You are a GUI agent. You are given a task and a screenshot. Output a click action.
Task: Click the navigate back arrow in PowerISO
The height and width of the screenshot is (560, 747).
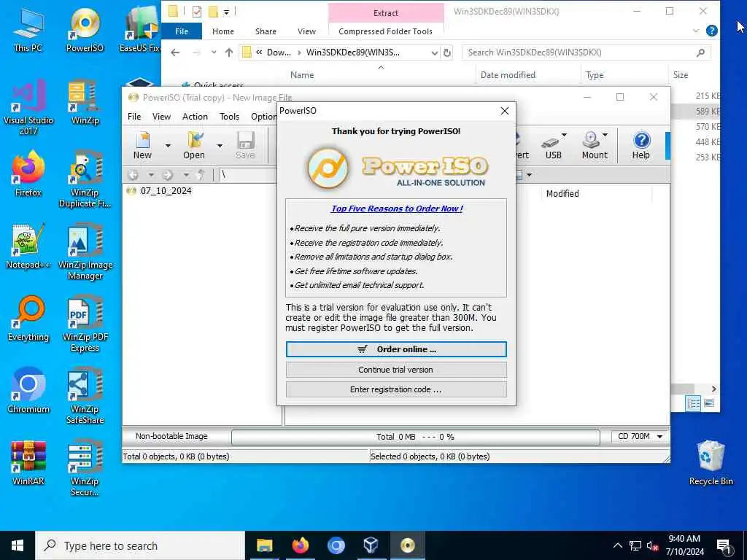tap(133, 175)
